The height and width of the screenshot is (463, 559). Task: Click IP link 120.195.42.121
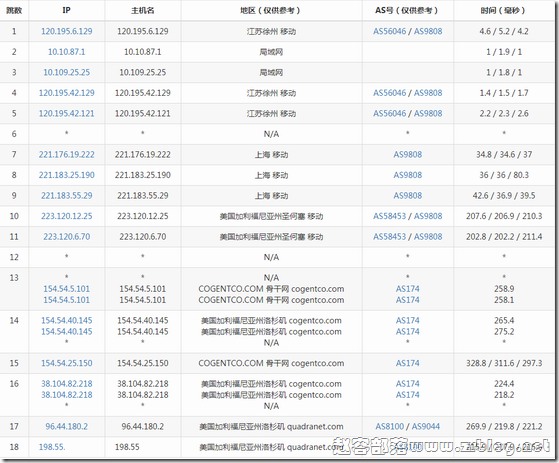(67, 114)
